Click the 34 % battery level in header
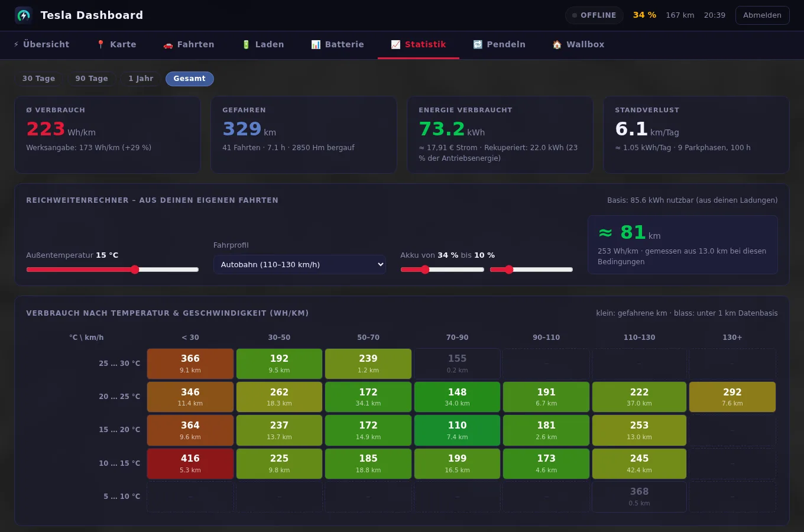Image resolution: width=804 pixels, height=532 pixels. [644, 15]
